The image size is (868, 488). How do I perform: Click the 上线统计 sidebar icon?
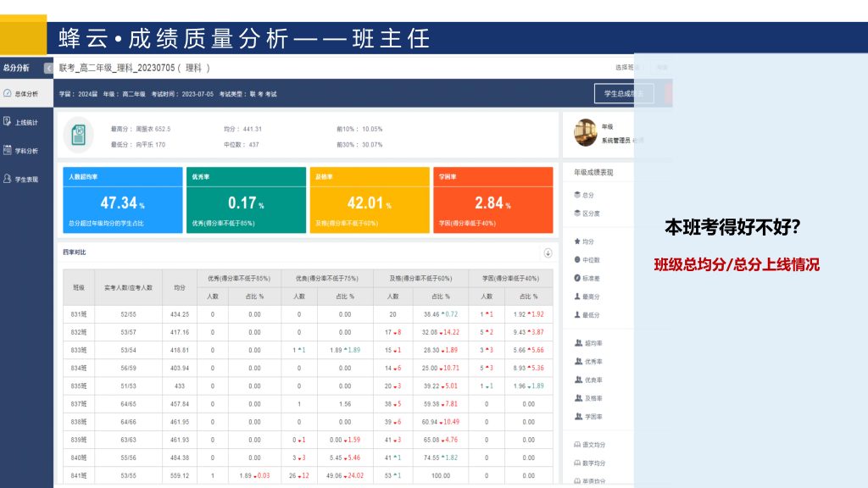7,122
